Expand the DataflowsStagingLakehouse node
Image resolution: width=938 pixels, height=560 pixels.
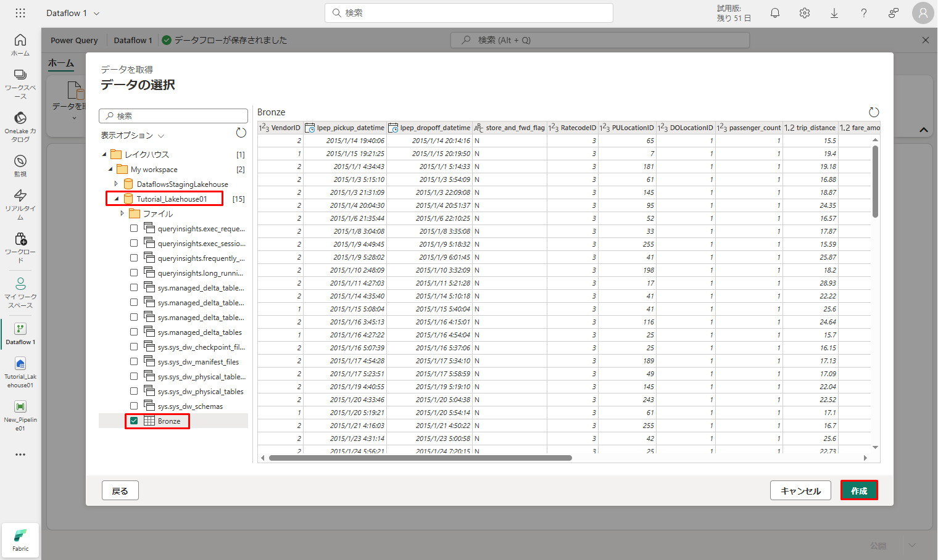click(116, 184)
